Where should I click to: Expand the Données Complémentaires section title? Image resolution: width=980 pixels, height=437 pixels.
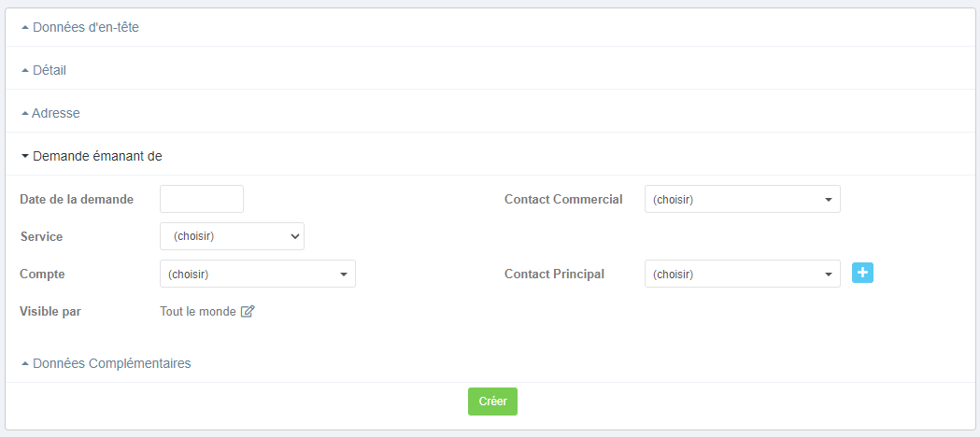[x=112, y=363]
